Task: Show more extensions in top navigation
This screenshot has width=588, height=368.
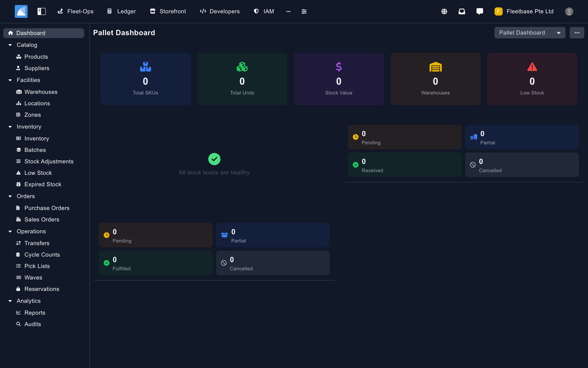Action: pyautogui.click(x=288, y=11)
